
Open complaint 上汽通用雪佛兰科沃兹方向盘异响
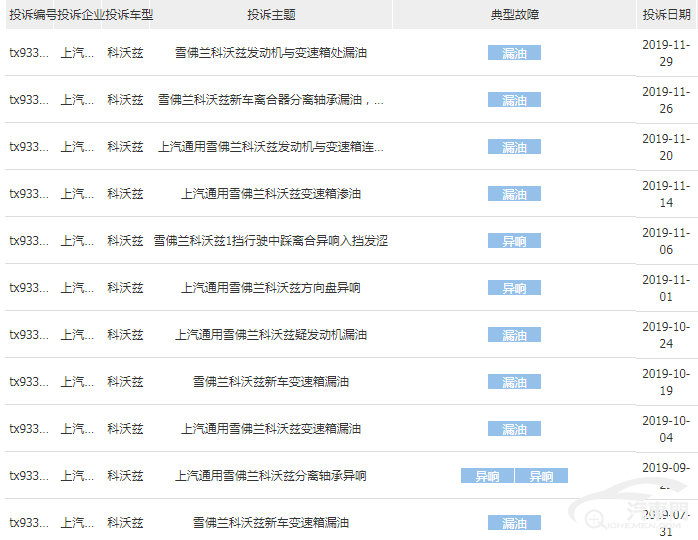[x=271, y=288]
